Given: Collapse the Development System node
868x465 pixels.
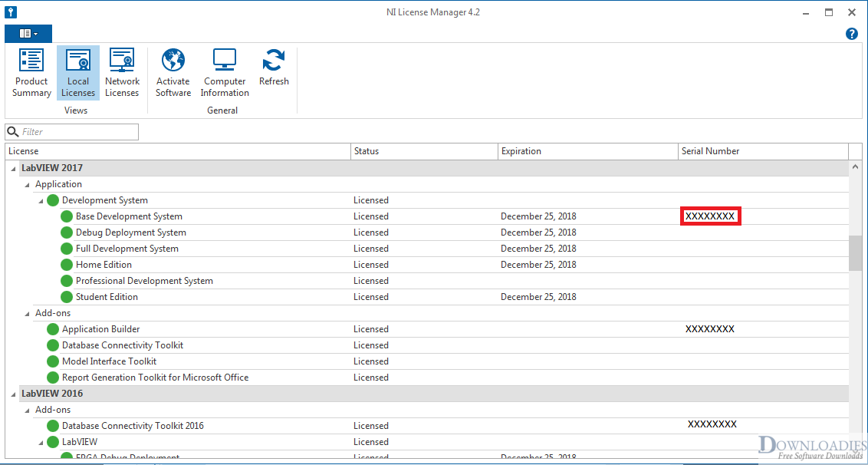Looking at the screenshot, I should pyautogui.click(x=41, y=200).
